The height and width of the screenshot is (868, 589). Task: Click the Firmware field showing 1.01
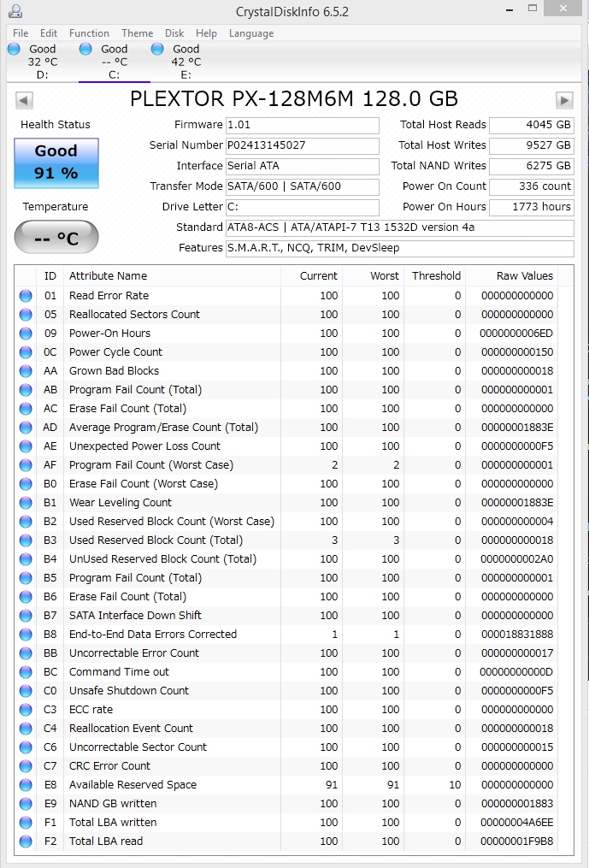pos(303,125)
